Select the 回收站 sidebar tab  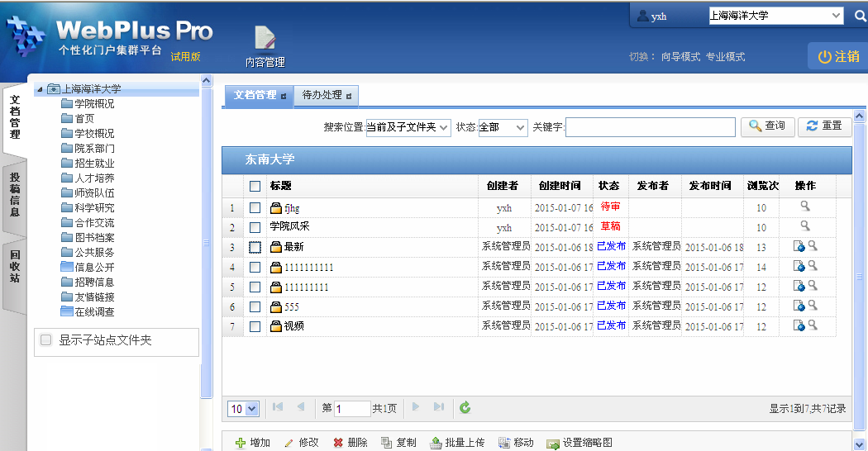coord(14,265)
